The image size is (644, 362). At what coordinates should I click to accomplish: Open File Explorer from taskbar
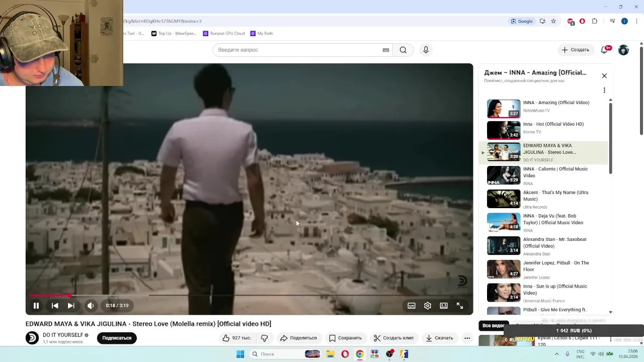(330, 354)
